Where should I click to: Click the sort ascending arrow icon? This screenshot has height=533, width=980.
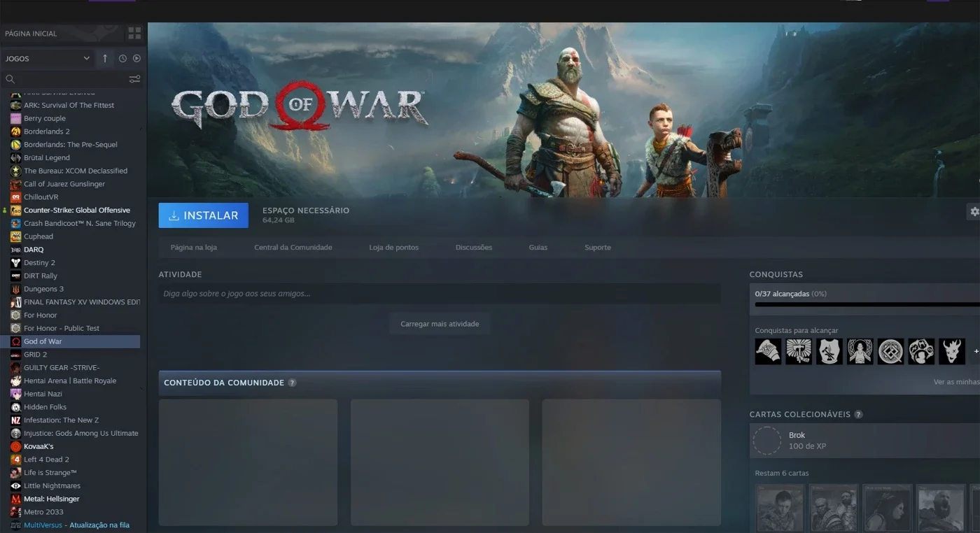click(x=105, y=59)
